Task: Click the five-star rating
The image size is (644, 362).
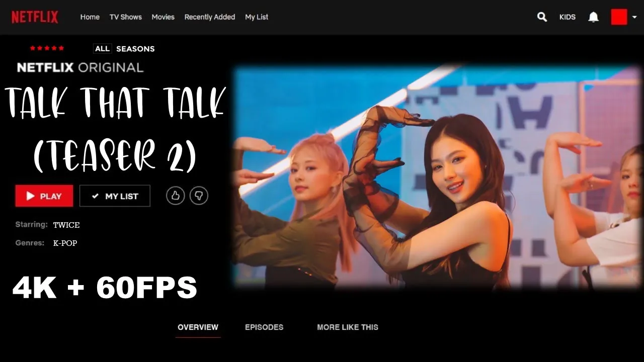Action: tap(47, 48)
